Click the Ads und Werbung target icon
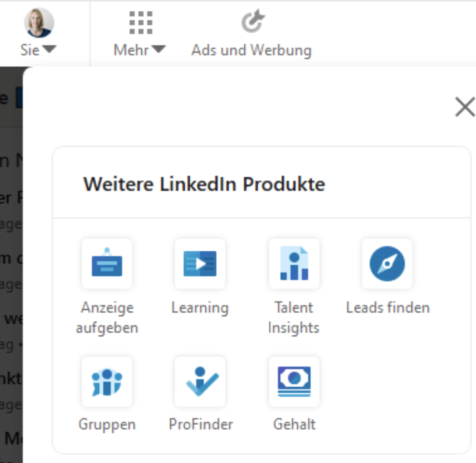The width and height of the screenshot is (476, 463). (x=253, y=21)
